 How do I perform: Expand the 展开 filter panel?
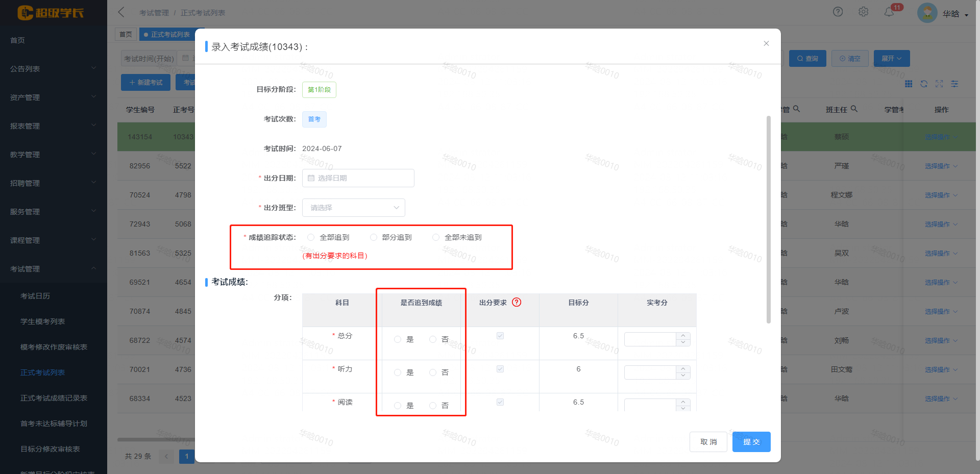(x=891, y=58)
